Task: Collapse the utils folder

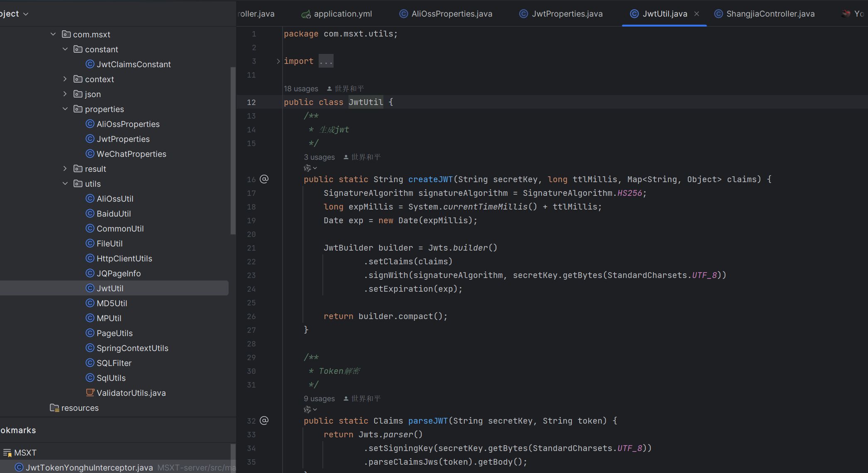Action: (x=65, y=183)
